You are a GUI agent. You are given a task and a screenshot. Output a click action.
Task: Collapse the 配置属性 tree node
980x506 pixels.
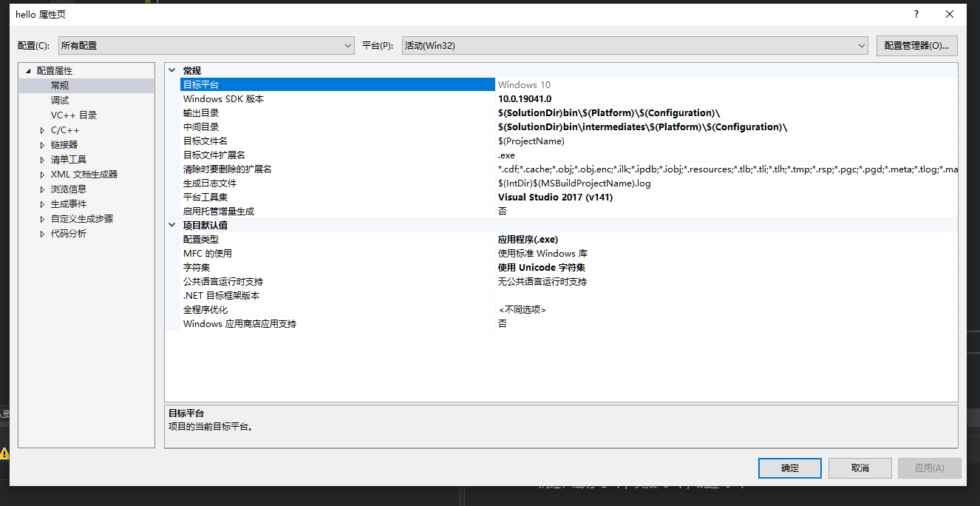[x=29, y=71]
